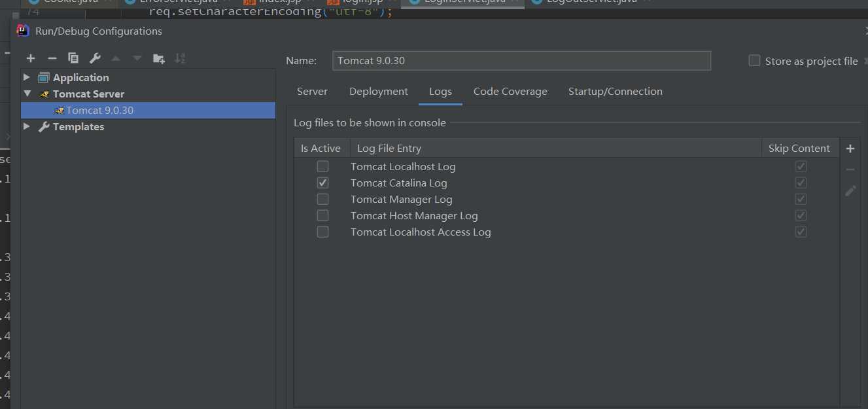868x409 pixels.
Task: Click the IntelliJ dialog title icon
Action: coord(23,31)
